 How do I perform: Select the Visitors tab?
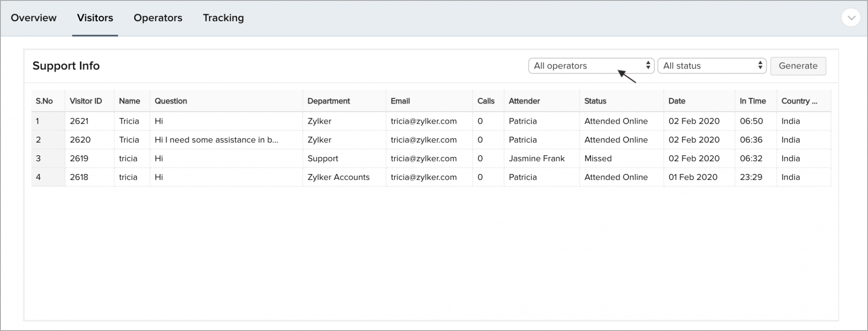[x=95, y=18]
